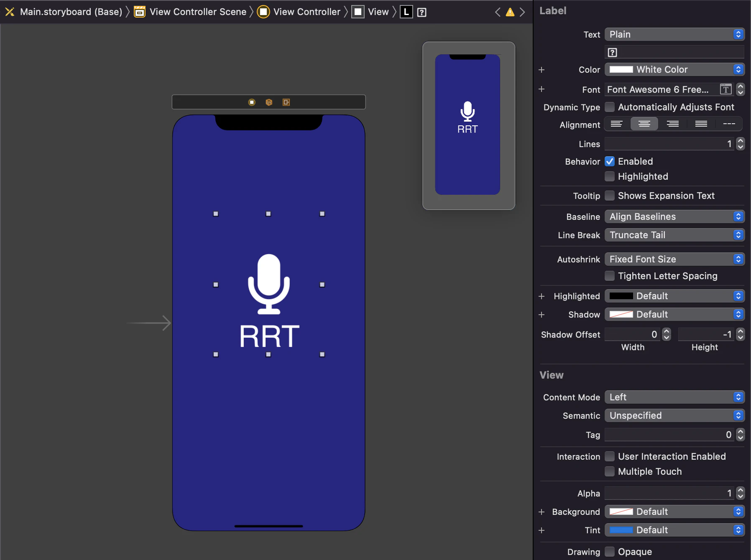Click the Exit icon in the scene dock
The height and width of the screenshot is (560, 751).
point(286,102)
